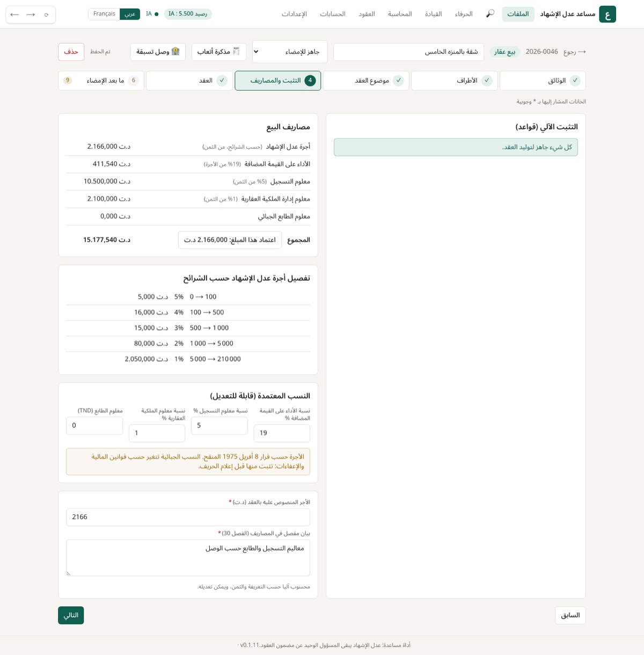Click the checkmark icon on موضوع العقد tab

pos(398,81)
